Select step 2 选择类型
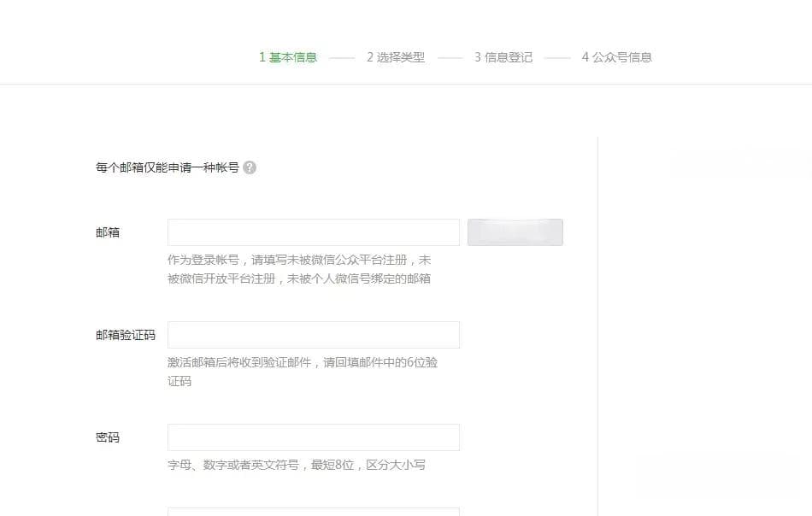Viewport: 812px width, 516px height. 396,57
